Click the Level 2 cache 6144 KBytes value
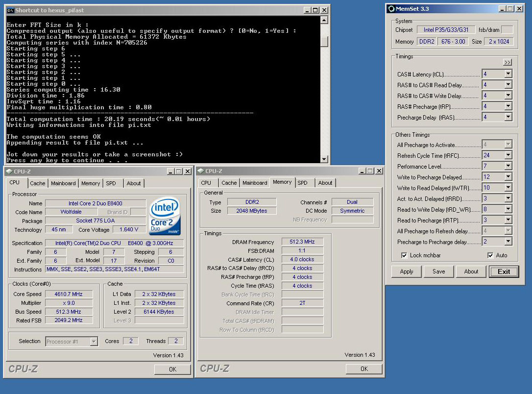 point(159,312)
